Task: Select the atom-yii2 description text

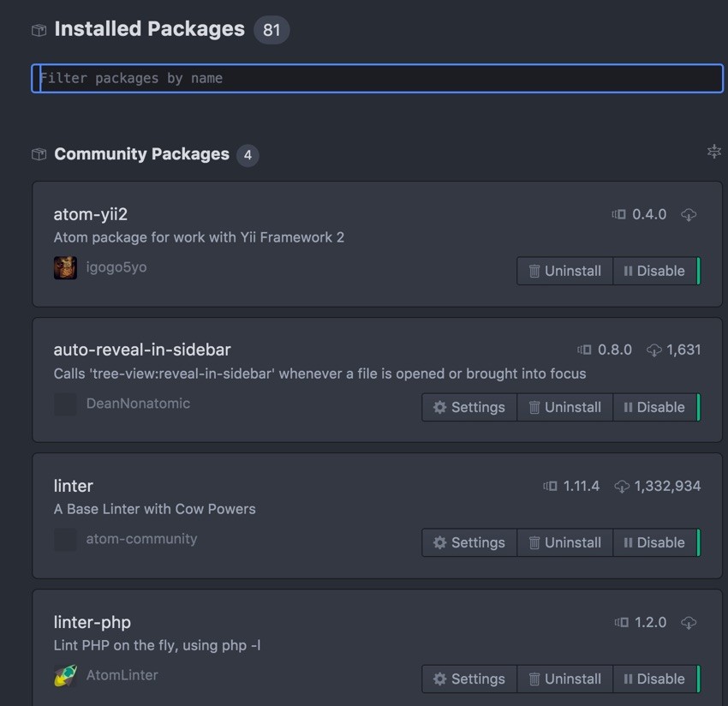Action: click(x=199, y=237)
